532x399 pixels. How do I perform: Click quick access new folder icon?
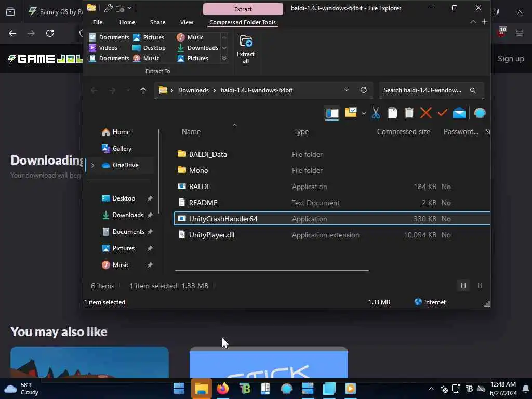point(120,8)
